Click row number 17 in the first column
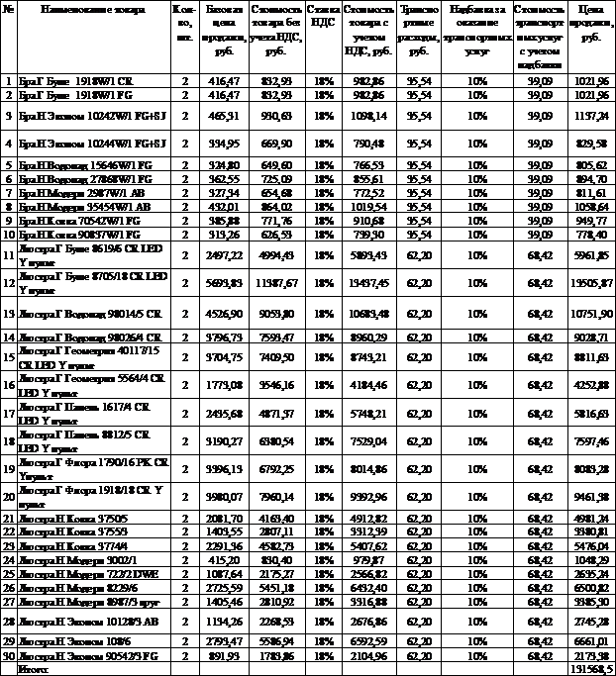This screenshot has height=676, width=616. (x=9, y=414)
